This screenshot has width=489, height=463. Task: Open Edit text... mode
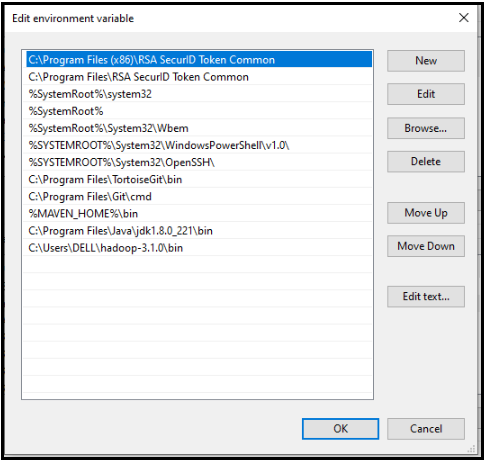point(426,296)
